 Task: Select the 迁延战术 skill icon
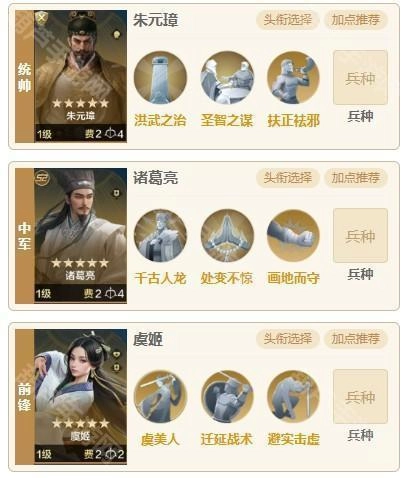coord(227,397)
